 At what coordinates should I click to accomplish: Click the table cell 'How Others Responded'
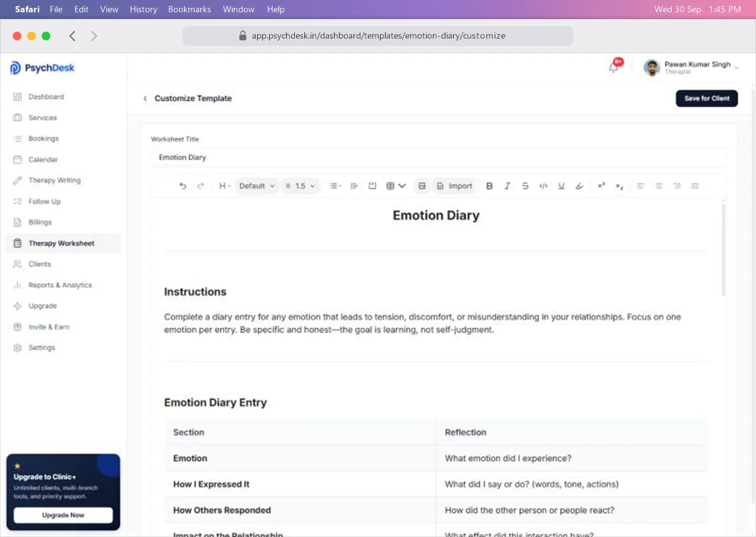pyautogui.click(x=301, y=510)
